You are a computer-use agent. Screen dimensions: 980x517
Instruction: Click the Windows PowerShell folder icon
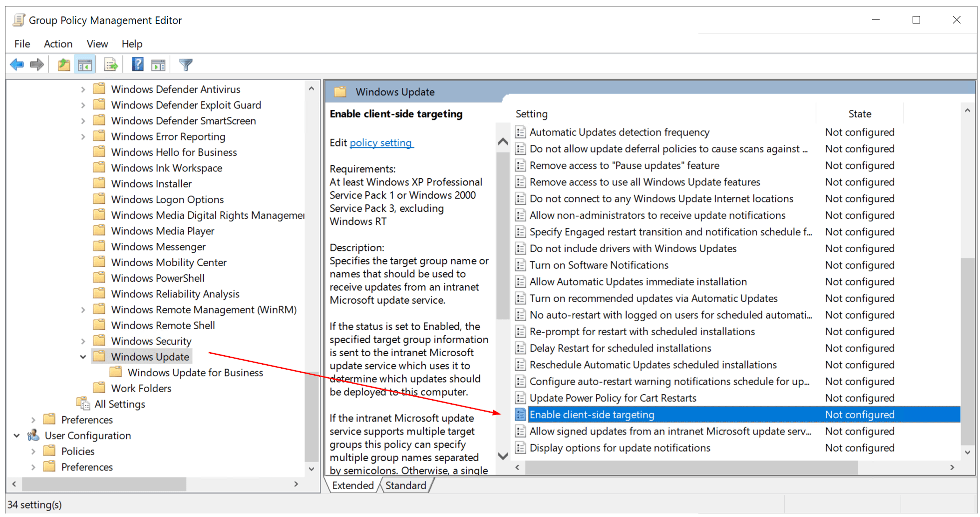(99, 277)
